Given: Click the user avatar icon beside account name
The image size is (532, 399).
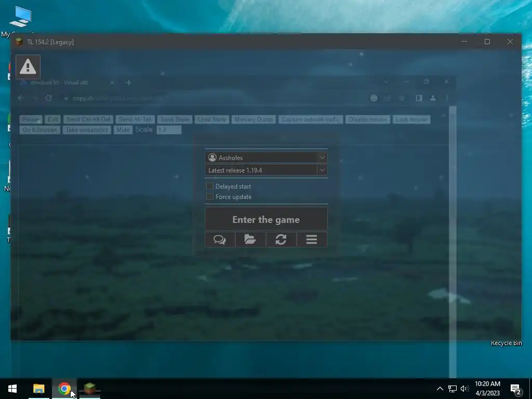Looking at the screenshot, I should (x=212, y=157).
